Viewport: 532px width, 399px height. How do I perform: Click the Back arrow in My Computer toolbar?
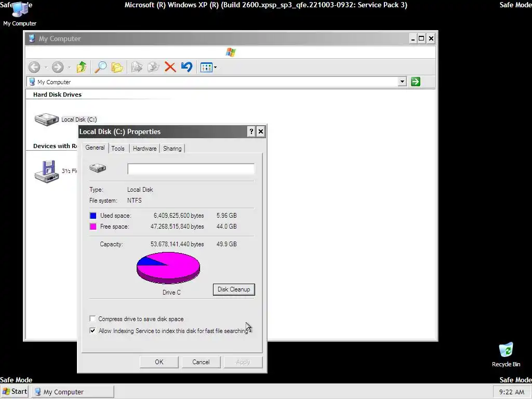(x=34, y=67)
